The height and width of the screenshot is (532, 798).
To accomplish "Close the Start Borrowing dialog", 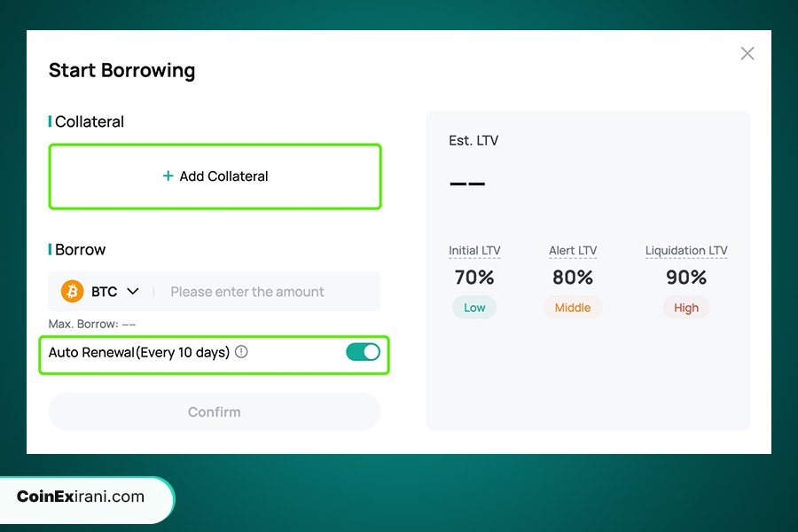I will 747,53.
